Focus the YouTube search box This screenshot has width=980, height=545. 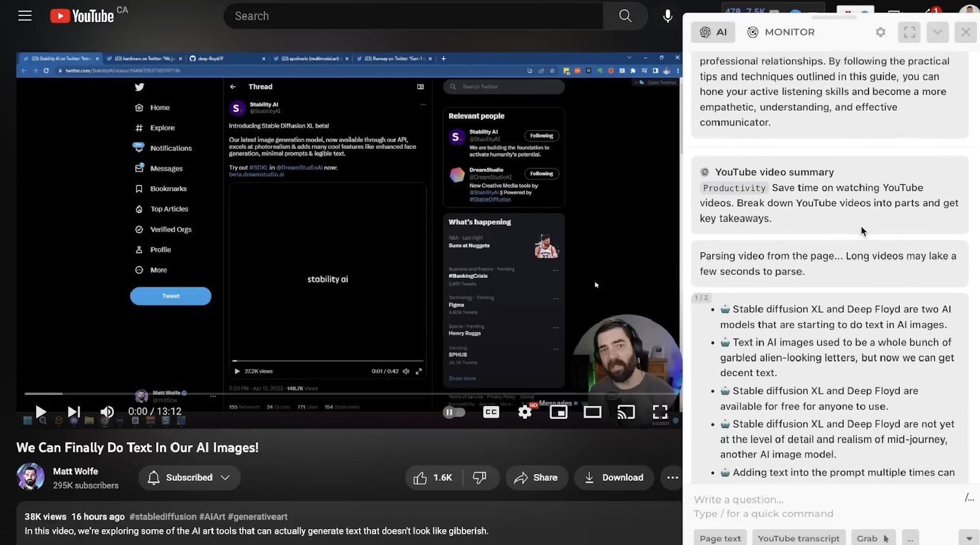(x=413, y=16)
